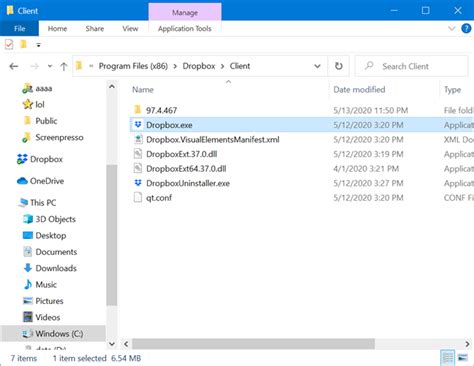474x366 pixels.
Task: Click the Search Client box
Action: 411,66
